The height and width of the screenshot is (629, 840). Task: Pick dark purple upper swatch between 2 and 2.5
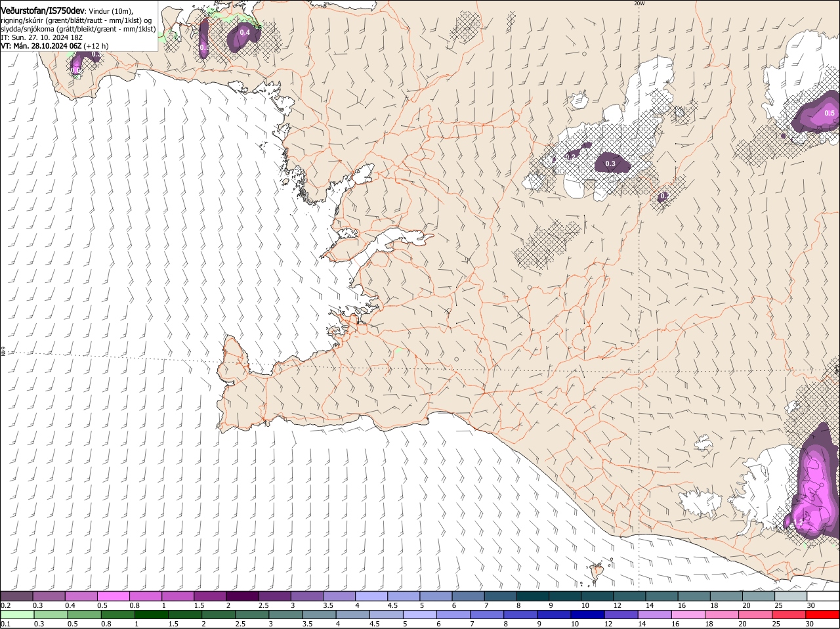[242, 596]
